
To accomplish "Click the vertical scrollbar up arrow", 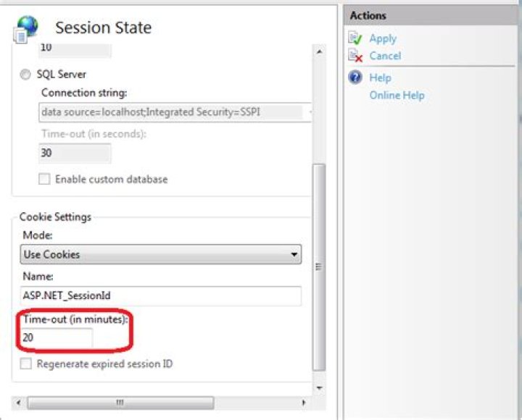I will pos(319,52).
